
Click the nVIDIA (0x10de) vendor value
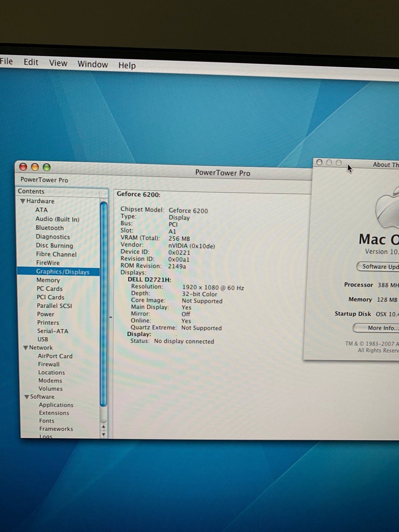click(192, 246)
